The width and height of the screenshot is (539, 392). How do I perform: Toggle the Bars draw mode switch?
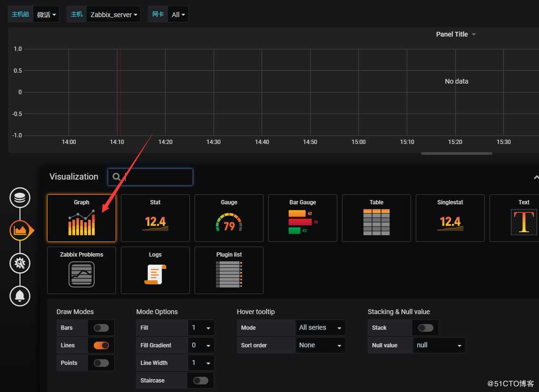coord(101,328)
